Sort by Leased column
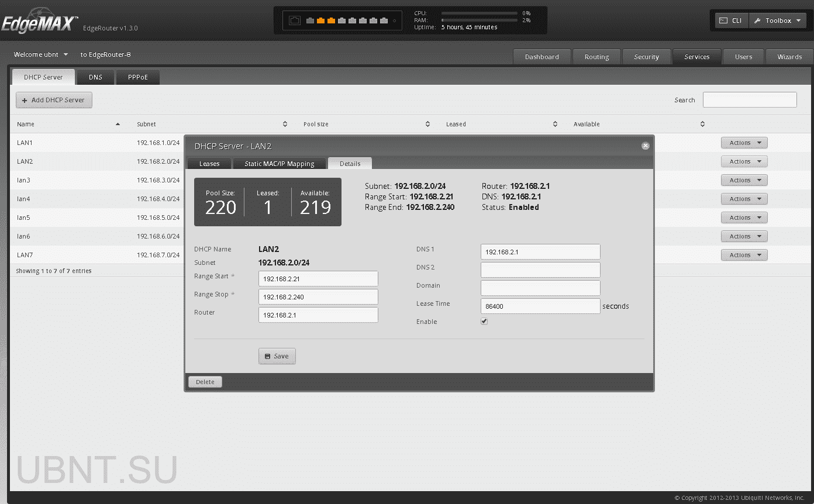 point(555,124)
